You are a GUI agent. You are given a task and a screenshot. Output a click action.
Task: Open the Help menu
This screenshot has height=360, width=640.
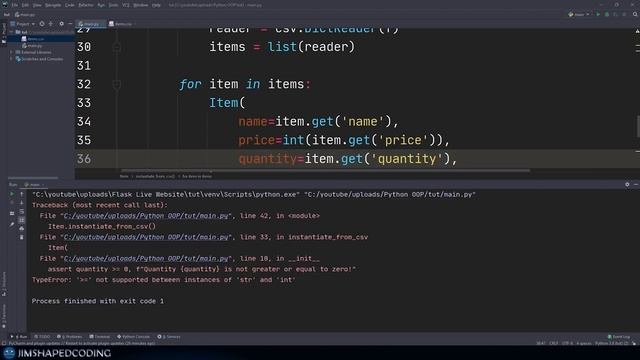pos(156,5)
